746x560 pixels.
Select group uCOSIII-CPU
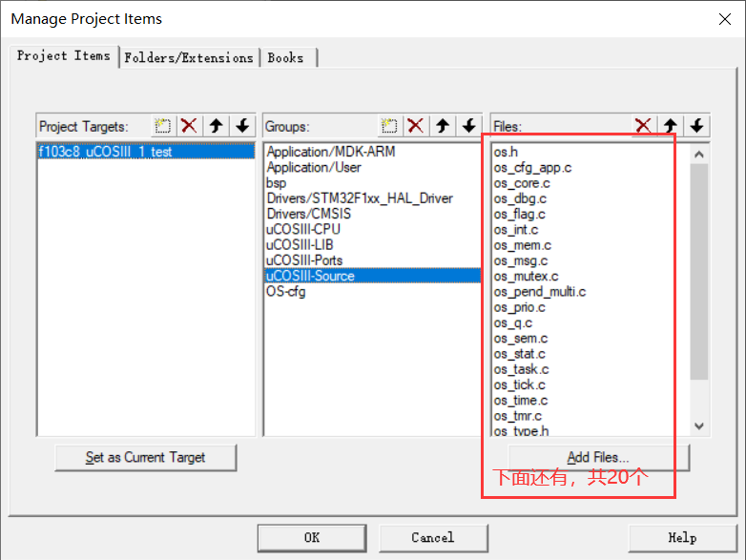(373, 229)
